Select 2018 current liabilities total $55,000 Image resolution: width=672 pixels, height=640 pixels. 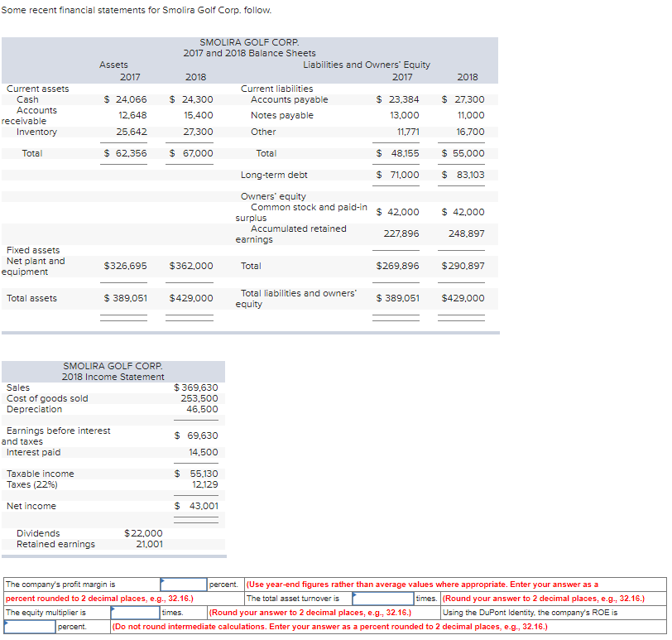pos(463,153)
